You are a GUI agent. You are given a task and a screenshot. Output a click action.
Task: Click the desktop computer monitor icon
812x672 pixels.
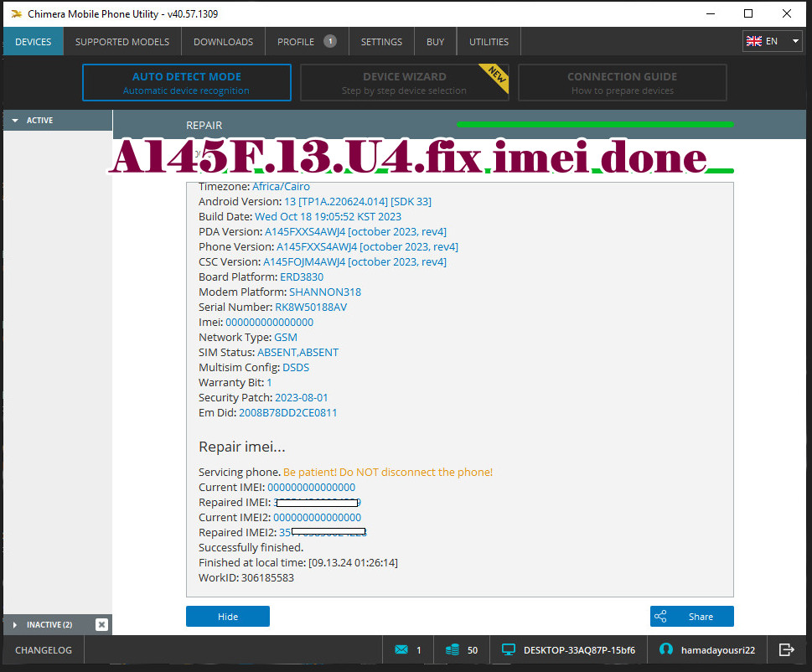pyautogui.click(x=509, y=649)
